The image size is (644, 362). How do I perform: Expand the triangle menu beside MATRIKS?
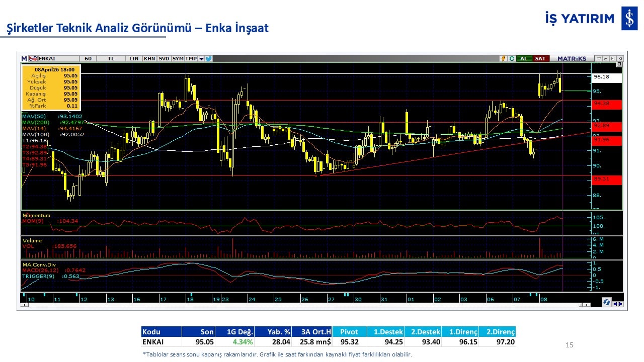pyautogui.click(x=598, y=59)
